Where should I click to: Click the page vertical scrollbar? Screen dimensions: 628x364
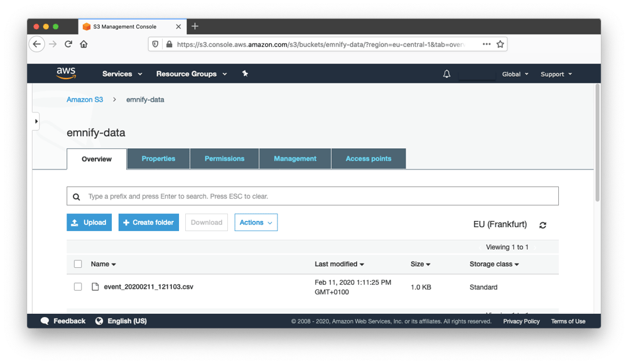[597, 142]
